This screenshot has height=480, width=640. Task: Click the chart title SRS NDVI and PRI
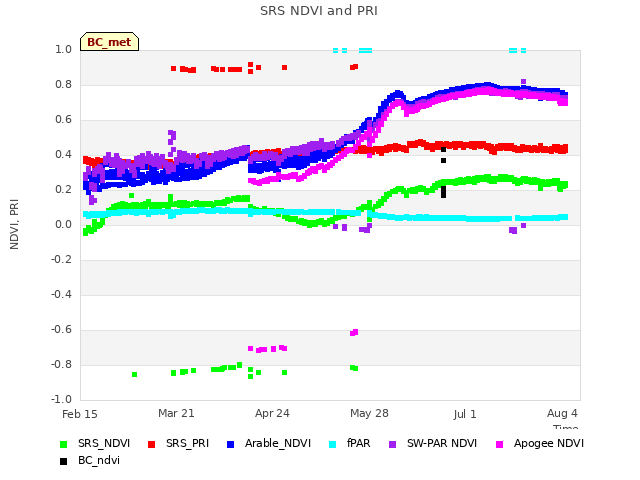click(x=319, y=11)
